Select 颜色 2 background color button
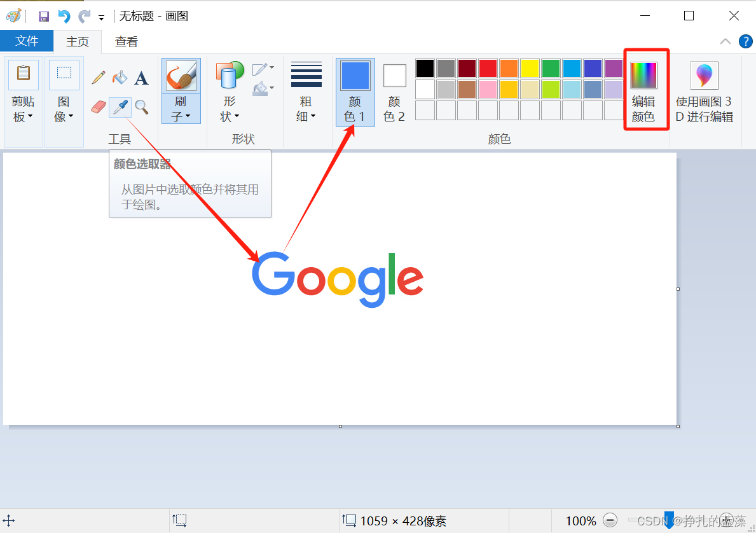This screenshot has height=533, width=756. point(394,92)
